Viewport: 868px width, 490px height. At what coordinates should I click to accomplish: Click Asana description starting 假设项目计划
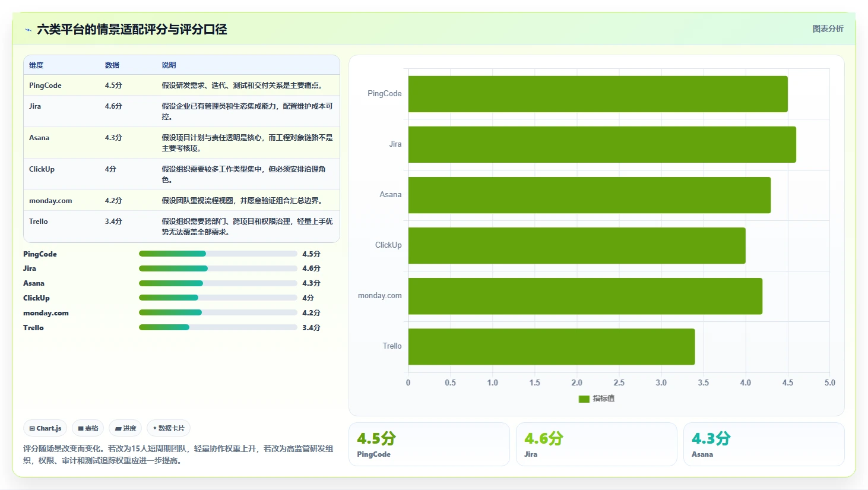pos(248,143)
